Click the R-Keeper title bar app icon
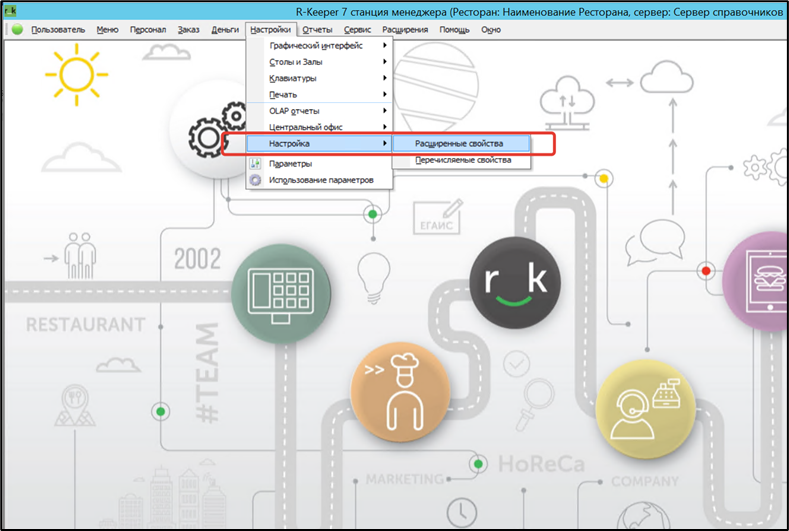789x531 pixels. pyautogui.click(x=11, y=10)
